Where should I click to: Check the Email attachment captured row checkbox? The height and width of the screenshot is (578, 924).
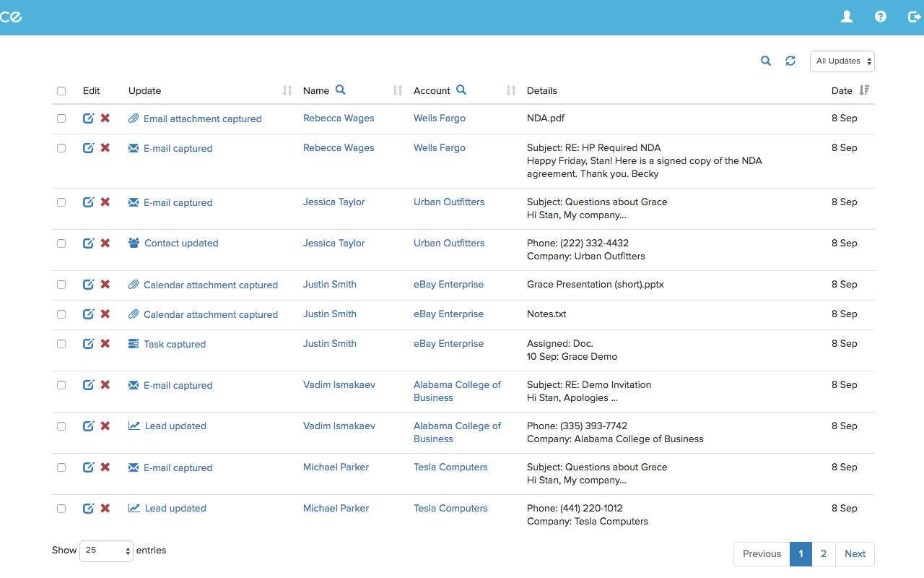click(61, 118)
